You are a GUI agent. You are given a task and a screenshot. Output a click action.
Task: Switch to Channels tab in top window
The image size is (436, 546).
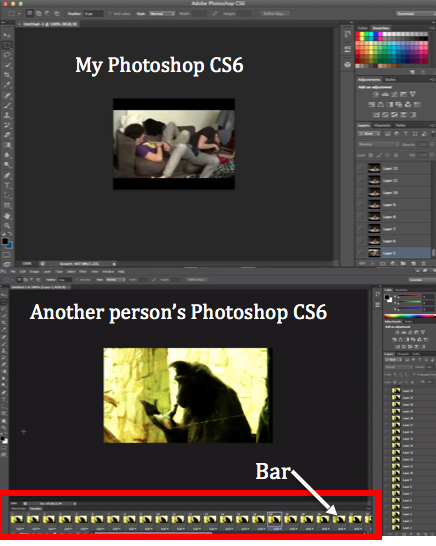(x=382, y=125)
